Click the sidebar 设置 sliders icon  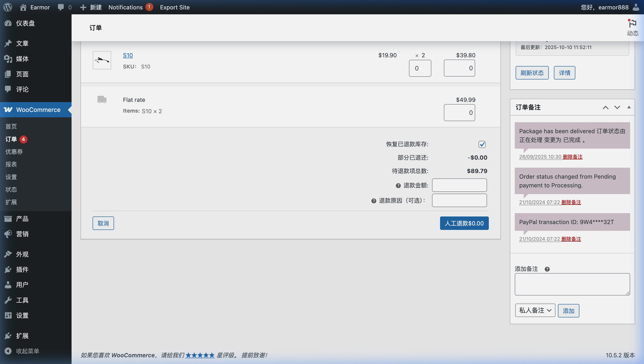pos(8,315)
